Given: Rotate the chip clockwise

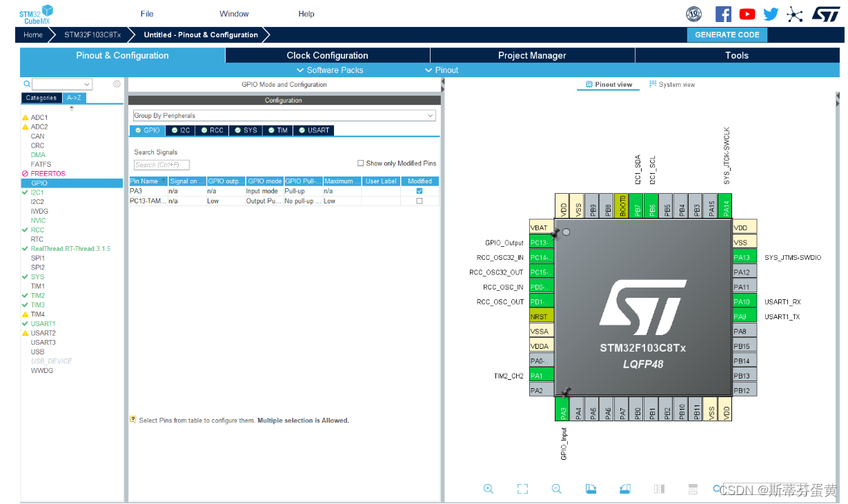Looking at the screenshot, I should click(x=591, y=489).
